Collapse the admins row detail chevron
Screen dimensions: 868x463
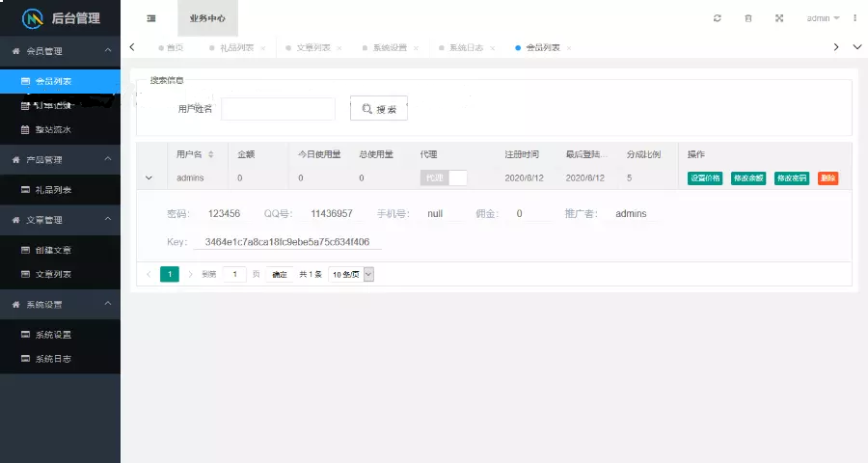(149, 177)
